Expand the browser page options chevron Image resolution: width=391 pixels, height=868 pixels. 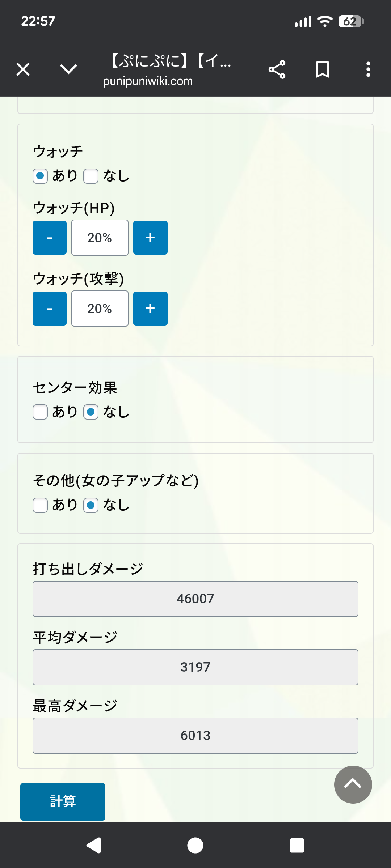click(x=68, y=69)
